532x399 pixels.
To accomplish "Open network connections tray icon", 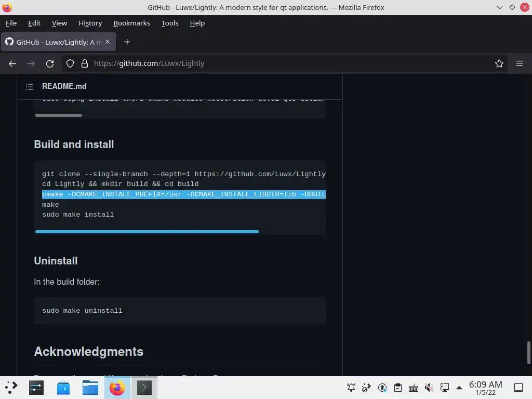I will pyautogui.click(x=445, y=388).
